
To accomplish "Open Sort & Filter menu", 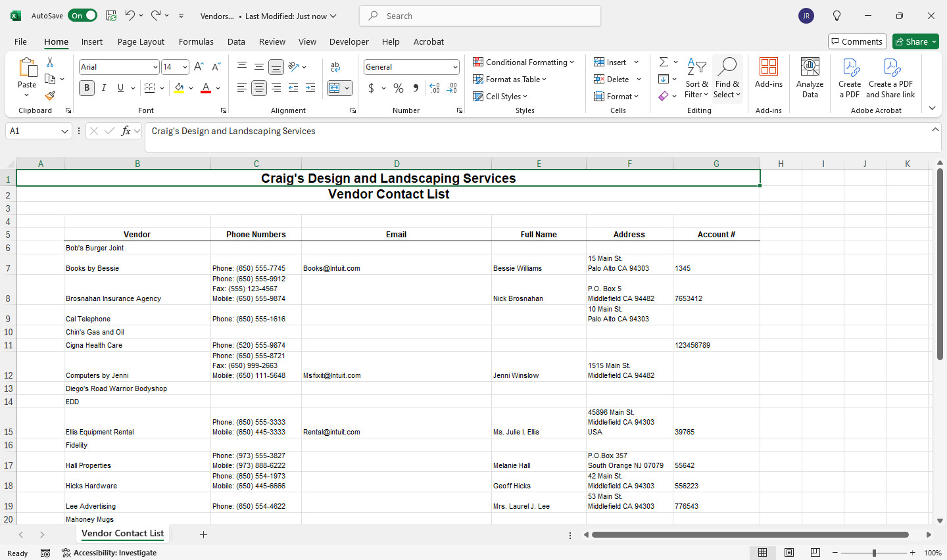I will (x=696, y=78).
